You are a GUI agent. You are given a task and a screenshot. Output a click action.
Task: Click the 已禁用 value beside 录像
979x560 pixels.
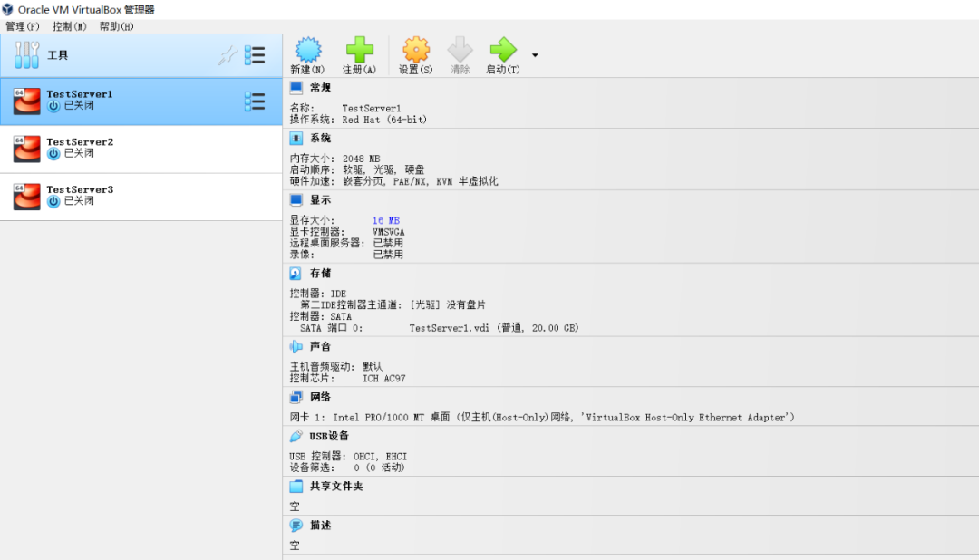point(388,254)
